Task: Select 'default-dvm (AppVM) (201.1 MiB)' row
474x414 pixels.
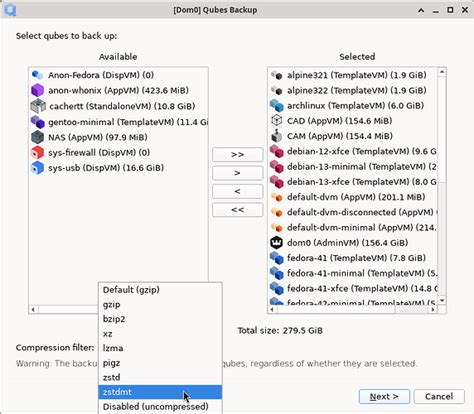Action: pos(353,197)
